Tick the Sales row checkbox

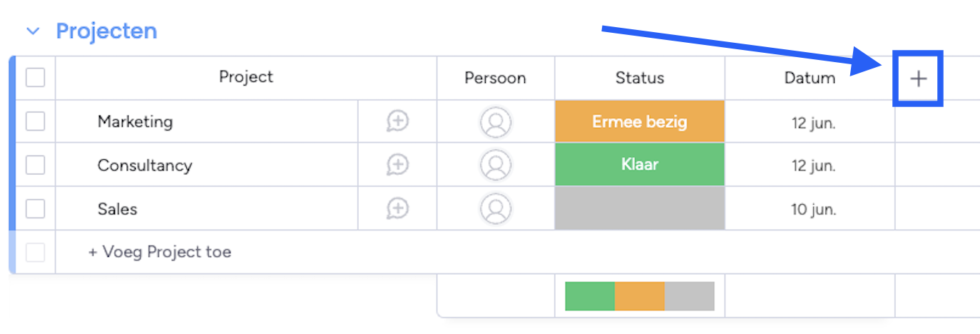[35, 208]
